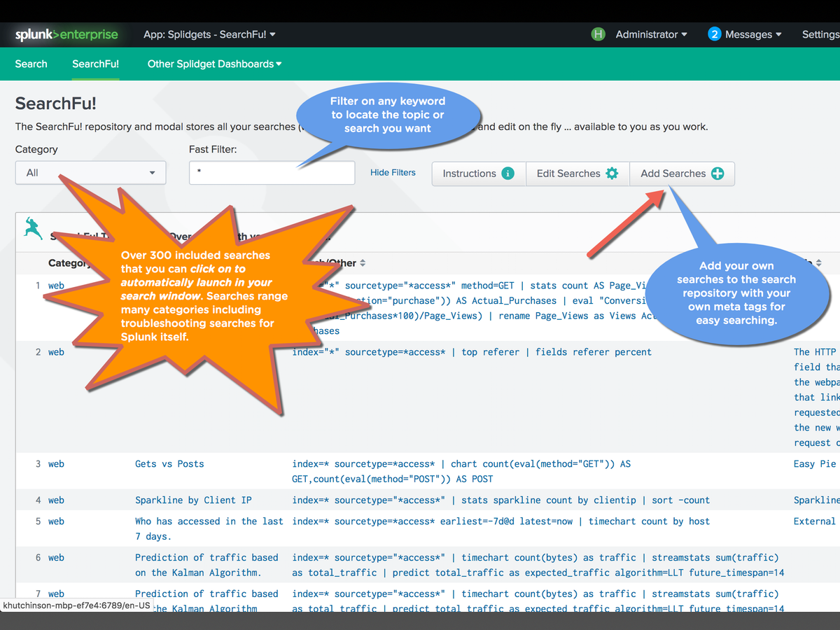Click the 'web' category in row 4
The width and height of the screenshot is (840, 630).
point(56,500)
